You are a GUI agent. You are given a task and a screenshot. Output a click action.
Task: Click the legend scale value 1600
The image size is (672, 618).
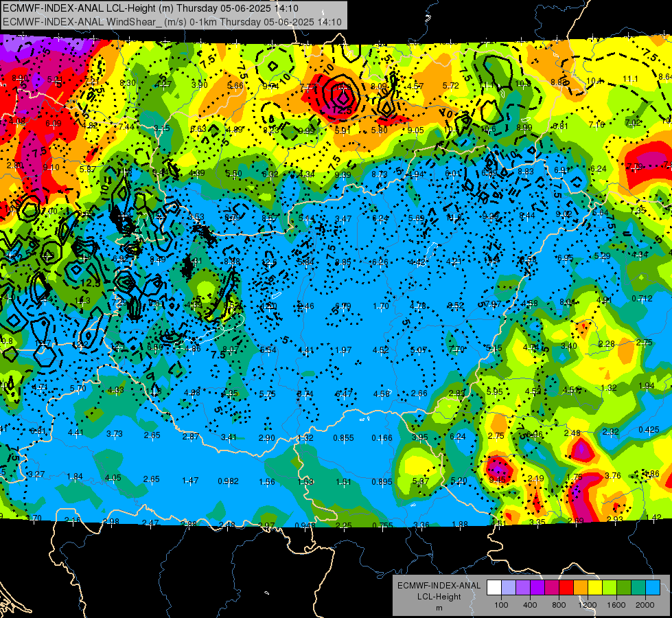coord(616,605)
